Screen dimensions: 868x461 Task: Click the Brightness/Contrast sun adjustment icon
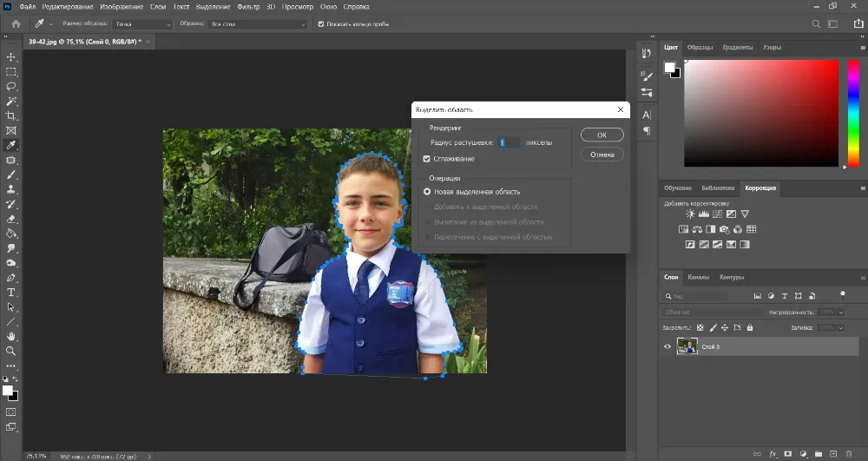tap(690, 214)
